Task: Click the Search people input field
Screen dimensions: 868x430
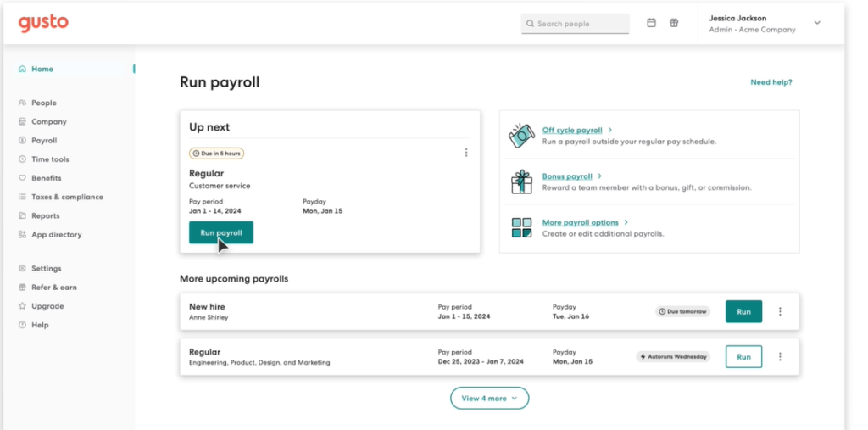Action: pyautogui.click(x=576, y=24)
